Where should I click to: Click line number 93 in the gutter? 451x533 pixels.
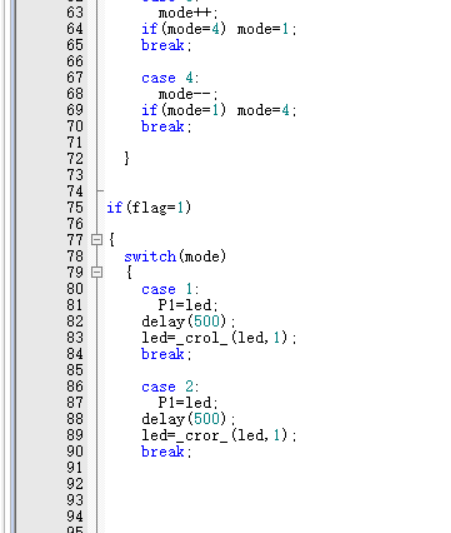[75, 500]
